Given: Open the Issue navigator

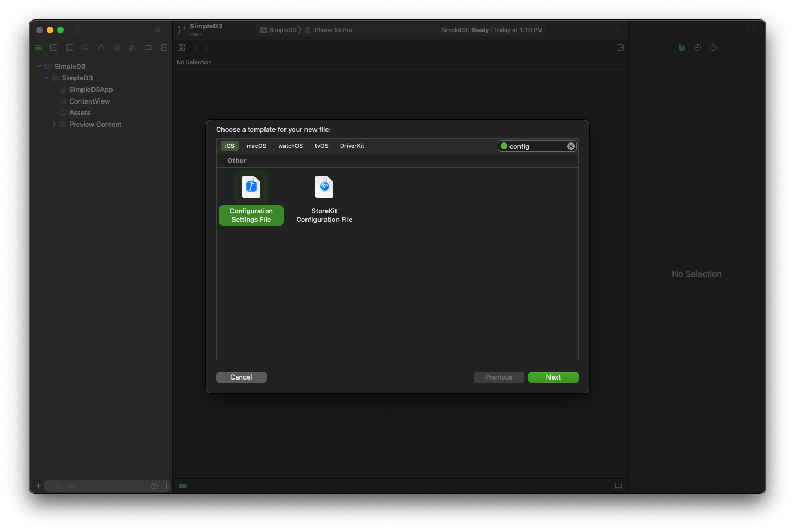Looking at the screenshot, I should pyautogui.click(x=101, y=48).
